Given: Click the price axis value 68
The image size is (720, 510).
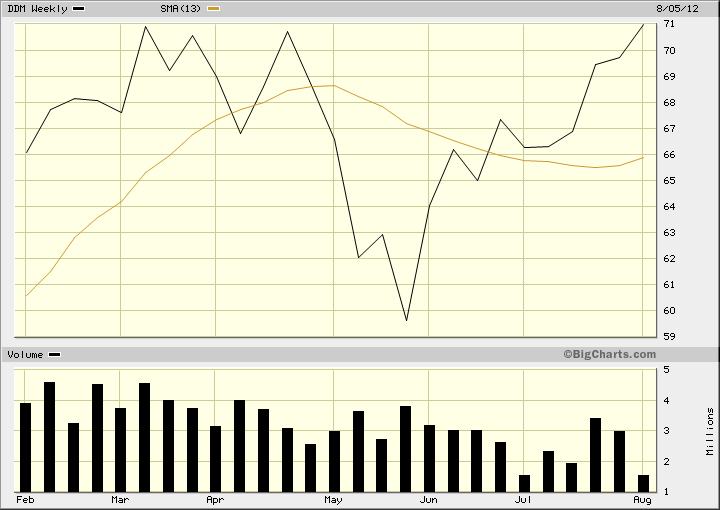Looking at the screenshot, I should click(669, 103).
